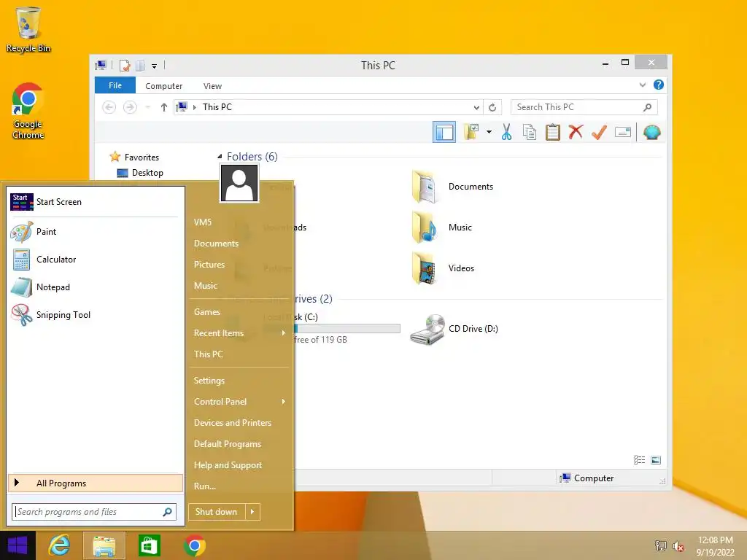Image resolution: width=747 pixels, height=560 pixels.
Task: Open the Recycle Bin desktop icon
Action: pyautogui.click(x=28, y=29)
